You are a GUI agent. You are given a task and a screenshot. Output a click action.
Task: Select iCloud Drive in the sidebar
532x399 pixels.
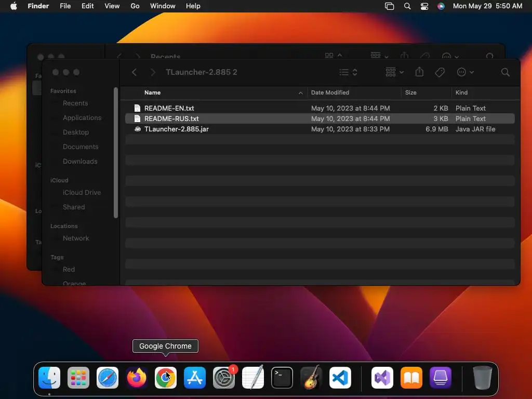pos(82,193)
